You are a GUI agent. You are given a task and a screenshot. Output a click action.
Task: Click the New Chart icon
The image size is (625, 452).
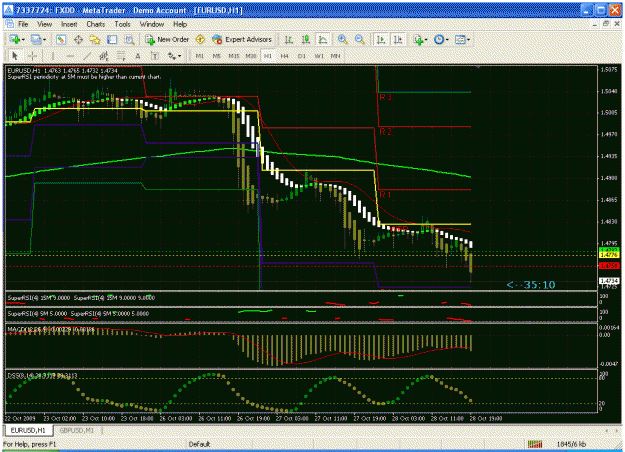click(14, 39)
